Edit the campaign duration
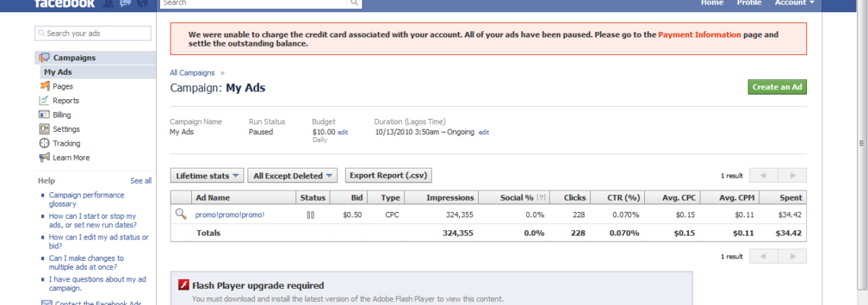Image resolution: width=868 pixels, height=305 pixels. point(483,133)
